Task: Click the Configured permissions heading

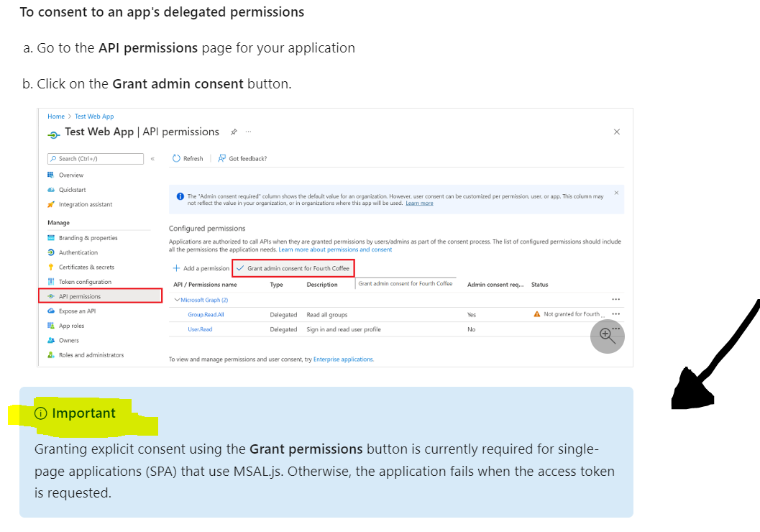Action: click(207, 228)
